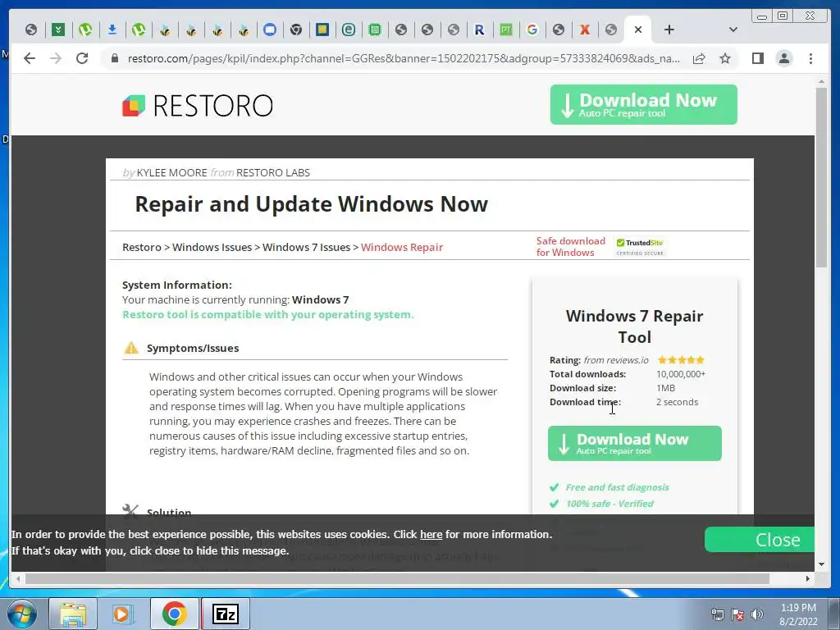The width and height of the screenshot is (840, 630).
Task: Open the Chrome side panel
Action: tap(757, 58)
